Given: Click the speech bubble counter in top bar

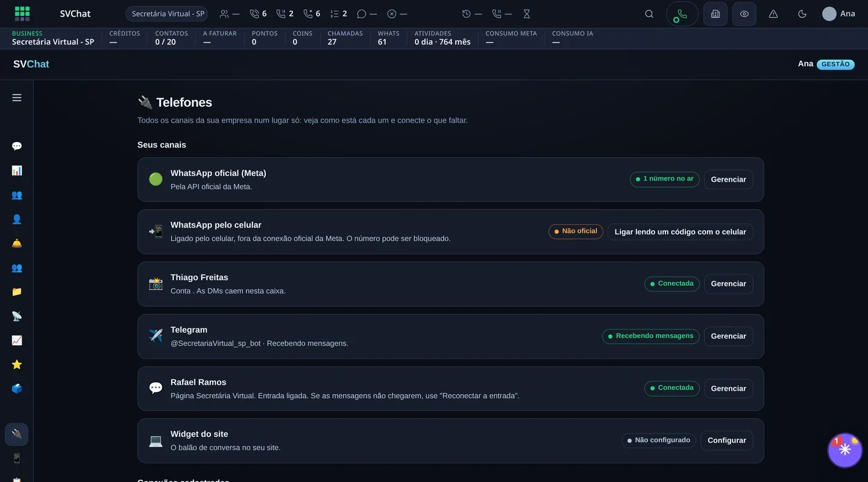Looking at the screenshot, I should [367, 14].
